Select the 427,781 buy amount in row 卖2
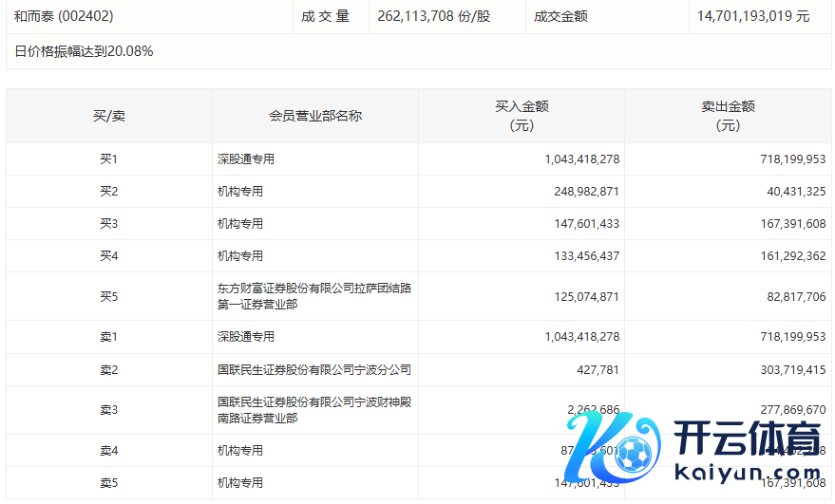Viewport: 835px width, 504px height. (x=598, y=369)
